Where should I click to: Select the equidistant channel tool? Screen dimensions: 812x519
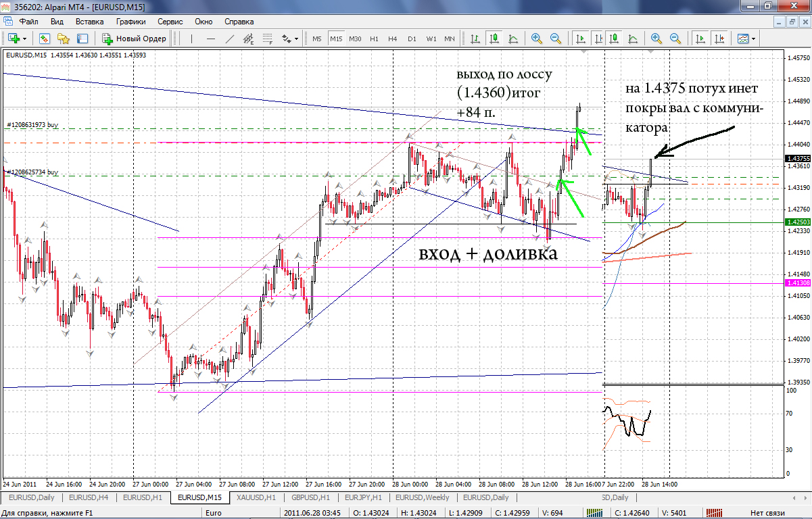pyautogui.click(x=248, y=39)
